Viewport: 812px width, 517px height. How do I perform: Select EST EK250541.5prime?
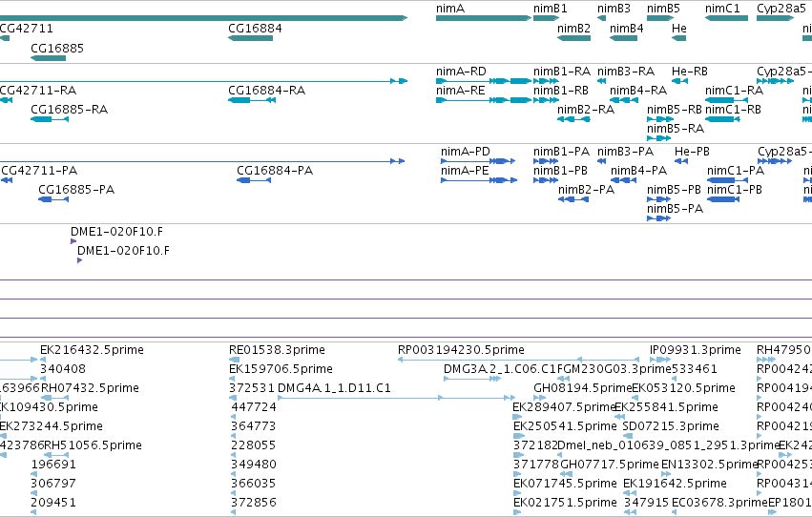(519, 436)
